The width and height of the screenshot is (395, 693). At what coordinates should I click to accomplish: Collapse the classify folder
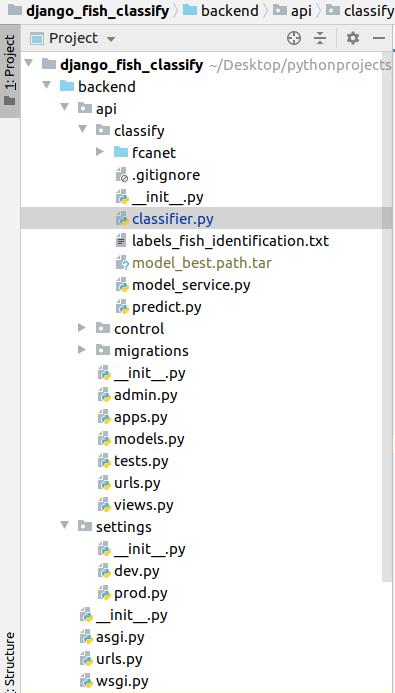[x=83, y=129]
